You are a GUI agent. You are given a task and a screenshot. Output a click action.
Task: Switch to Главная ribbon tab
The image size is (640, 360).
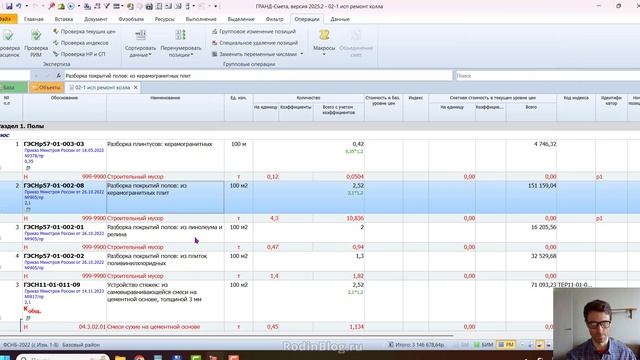point(33,19)
